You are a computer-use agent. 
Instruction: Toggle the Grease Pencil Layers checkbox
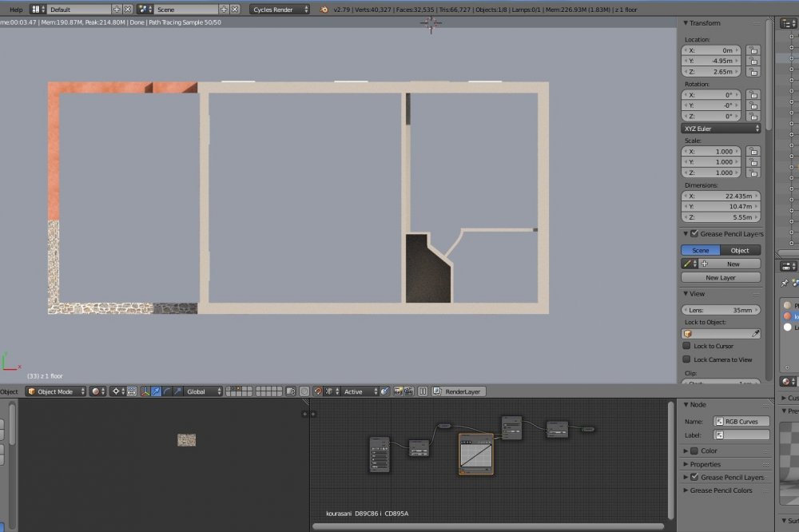pyautogui.click(x=694, y=234)
